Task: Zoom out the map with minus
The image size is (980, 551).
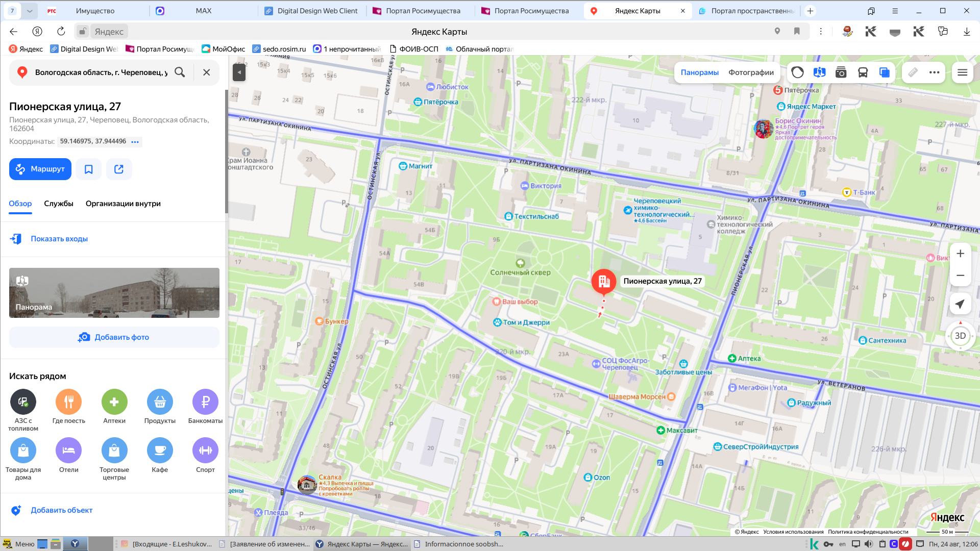Action: [960, 275]
